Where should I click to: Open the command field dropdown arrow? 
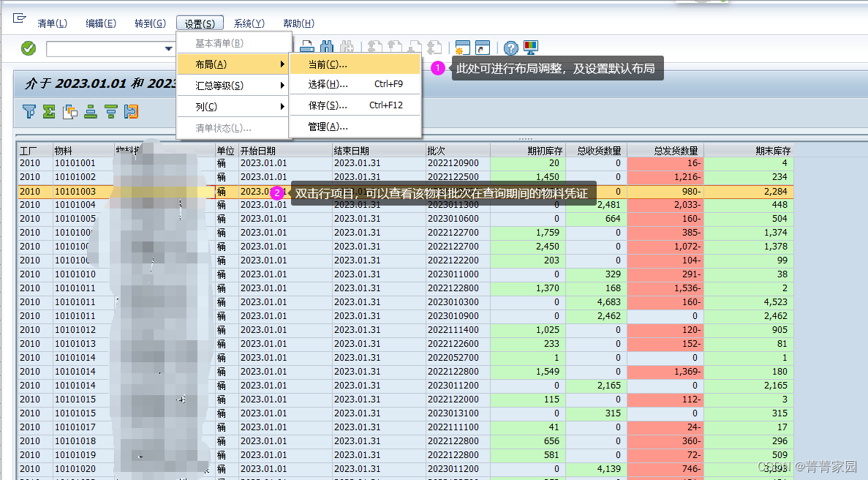(170, 48)
